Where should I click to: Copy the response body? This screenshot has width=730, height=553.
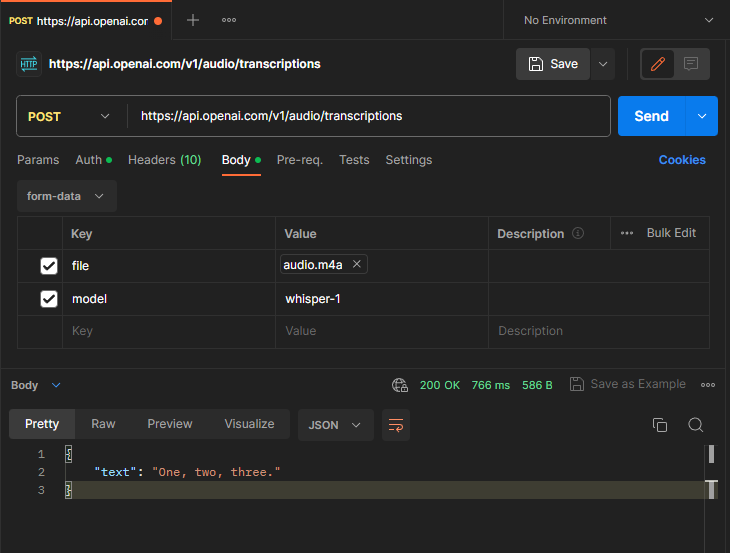(x=660, y=425)
